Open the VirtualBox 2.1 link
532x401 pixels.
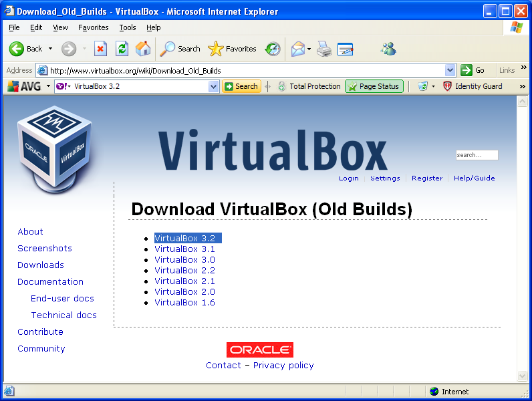(185, 281)
